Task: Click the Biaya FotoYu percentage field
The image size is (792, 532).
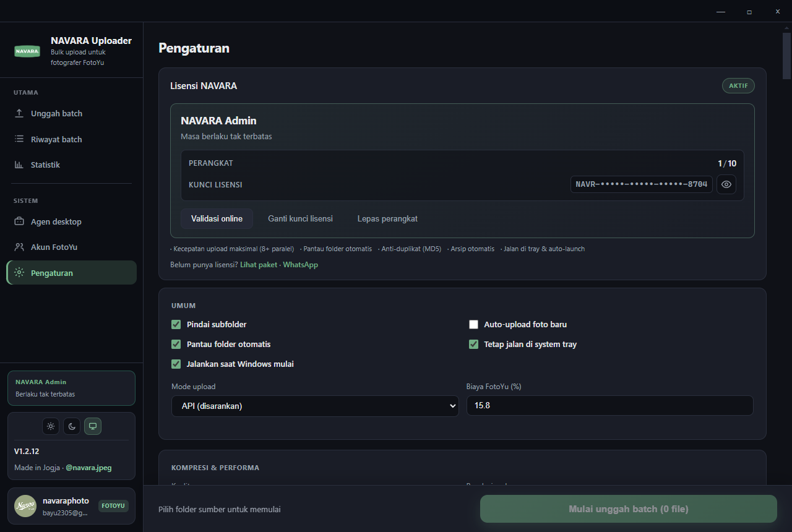Action: (x=610, y=406)
